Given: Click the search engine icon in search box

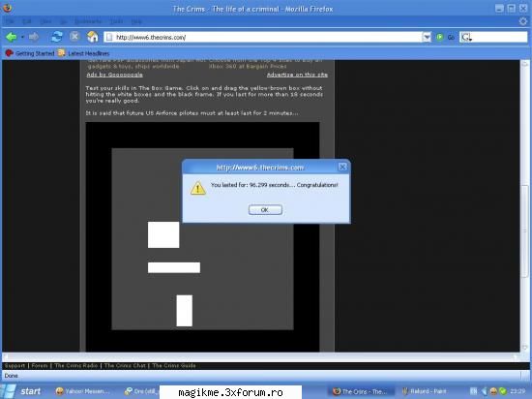Looking at the screenshot, I should pyautogui.click(x=466, y=37).
